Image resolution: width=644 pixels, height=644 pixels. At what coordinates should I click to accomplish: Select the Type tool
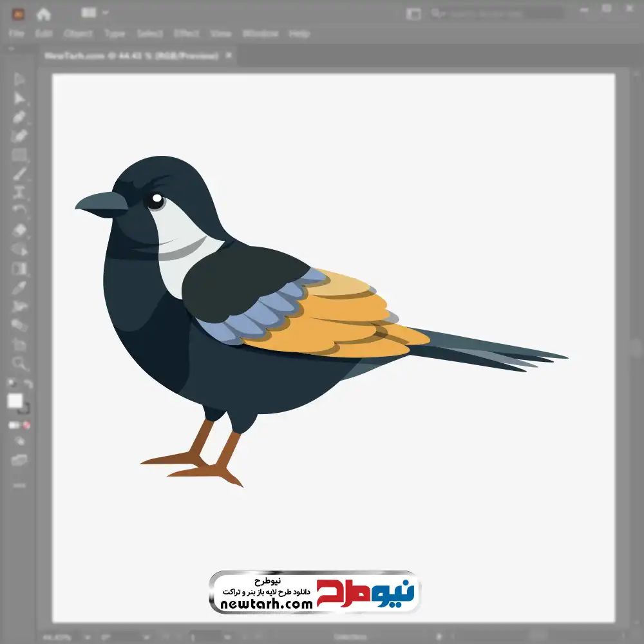point(19,192)
